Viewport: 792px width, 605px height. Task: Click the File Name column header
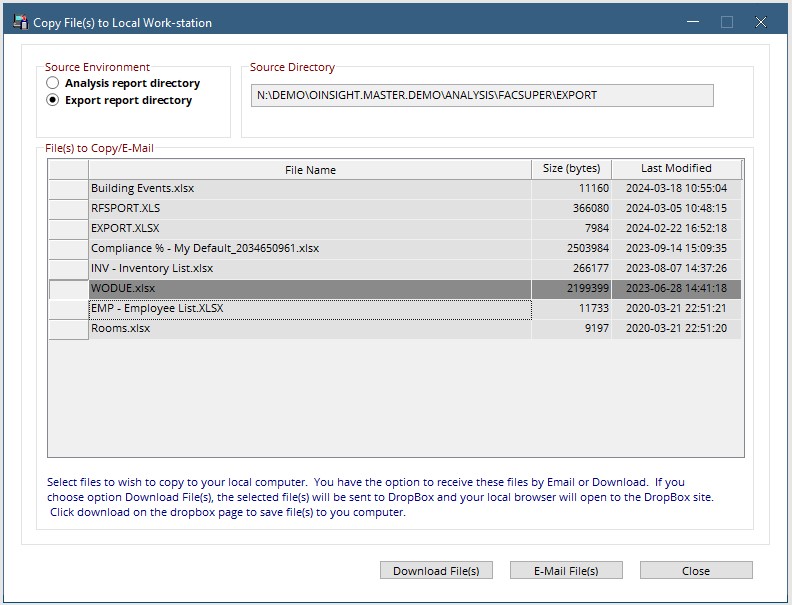click(x=310, y=170)
